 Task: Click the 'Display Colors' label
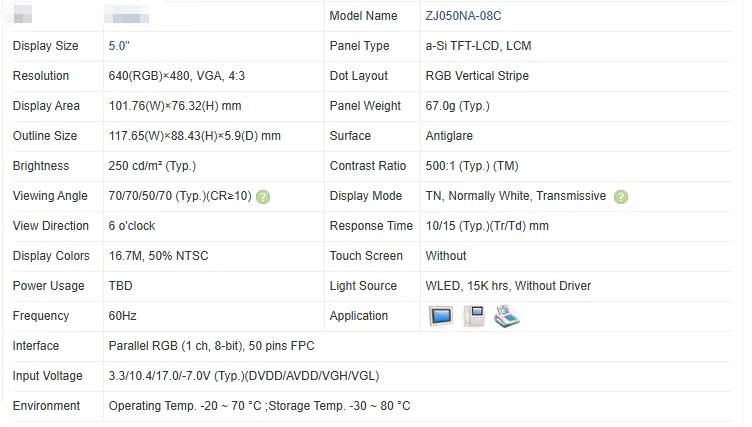51,256
